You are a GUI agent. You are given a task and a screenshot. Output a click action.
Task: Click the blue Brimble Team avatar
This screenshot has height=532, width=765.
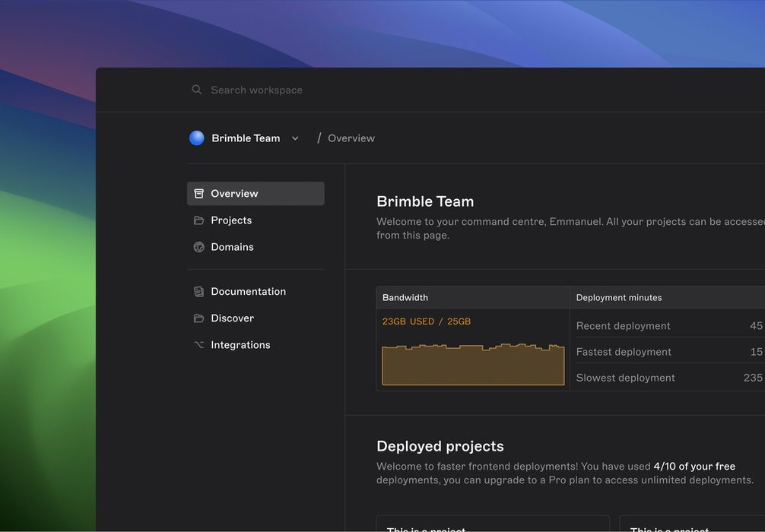pos(197,138)
